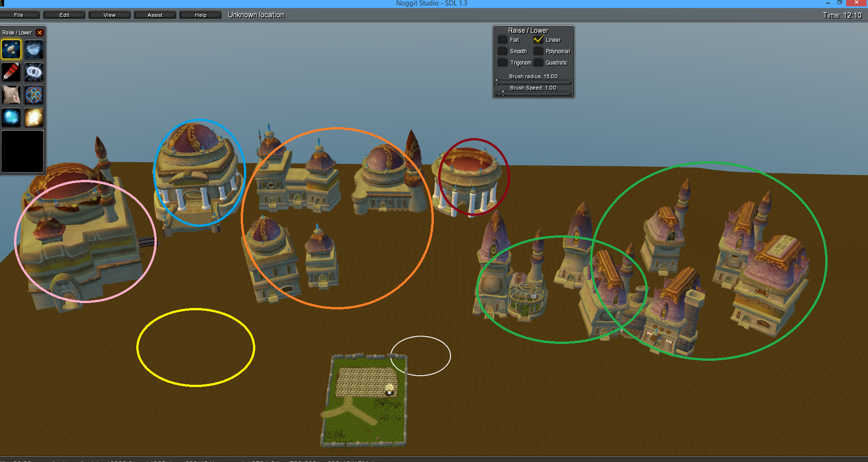Click the Raise / Lower settings panel title
Image resolution: width=868 pixels, height=462 pixels.
(x=528, y=30)
